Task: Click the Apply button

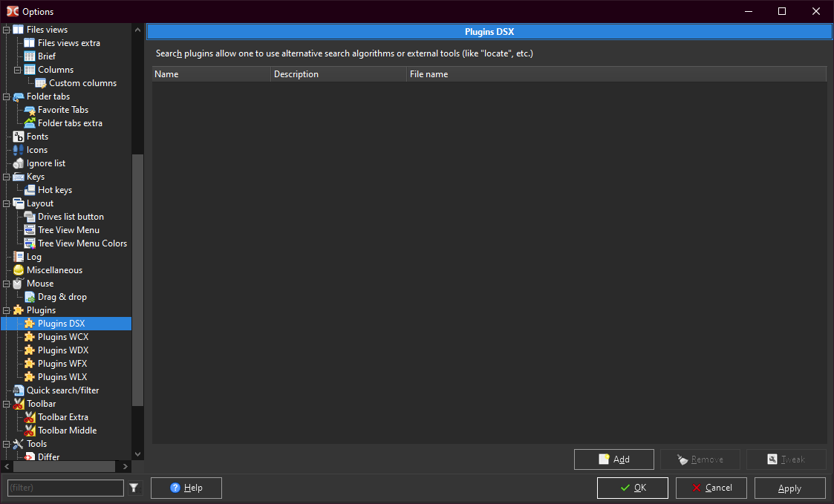Action: click(789, 488)
